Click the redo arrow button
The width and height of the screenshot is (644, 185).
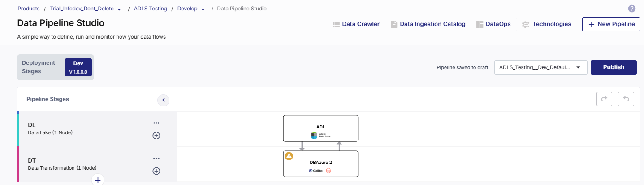[604, 99]
